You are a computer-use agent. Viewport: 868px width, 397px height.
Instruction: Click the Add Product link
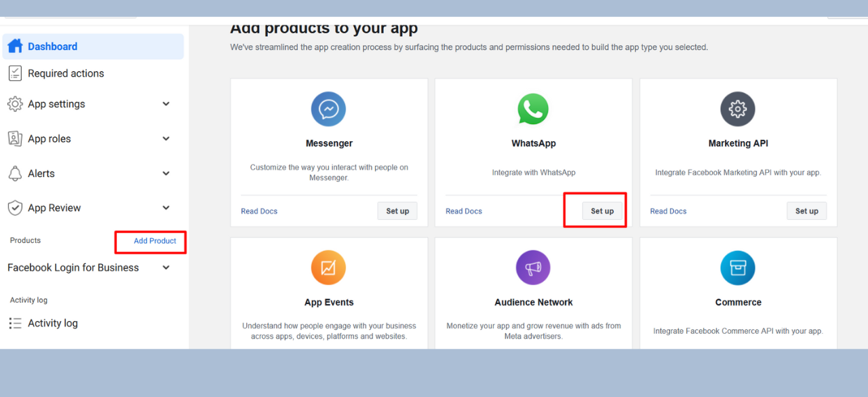point(155,241)
